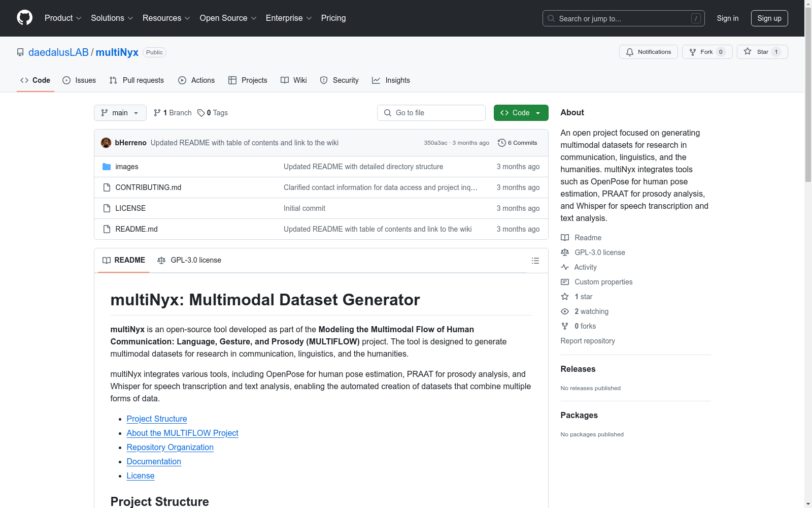
Task: Open the green Code dropdown button
Action: tap(521, 113)
